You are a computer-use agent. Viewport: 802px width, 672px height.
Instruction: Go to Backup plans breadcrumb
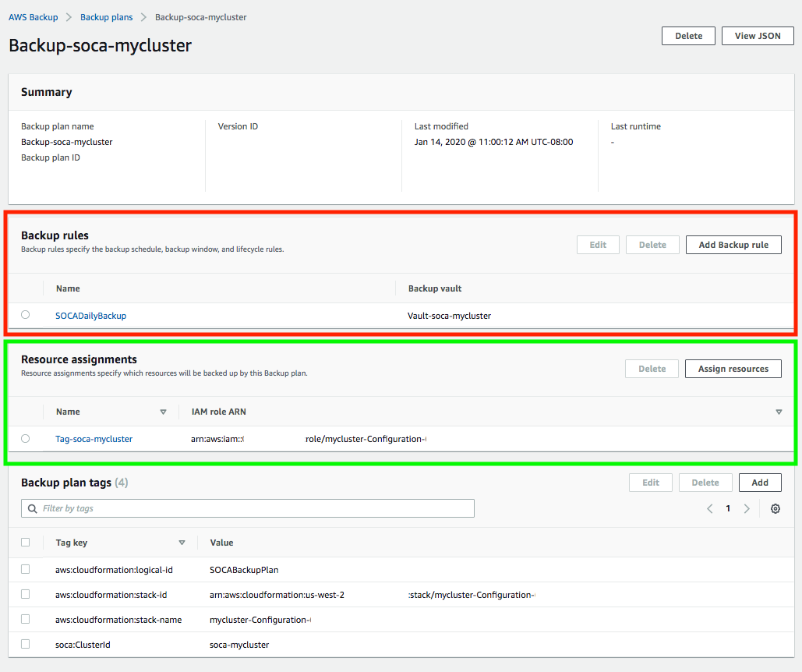[106, 17]
